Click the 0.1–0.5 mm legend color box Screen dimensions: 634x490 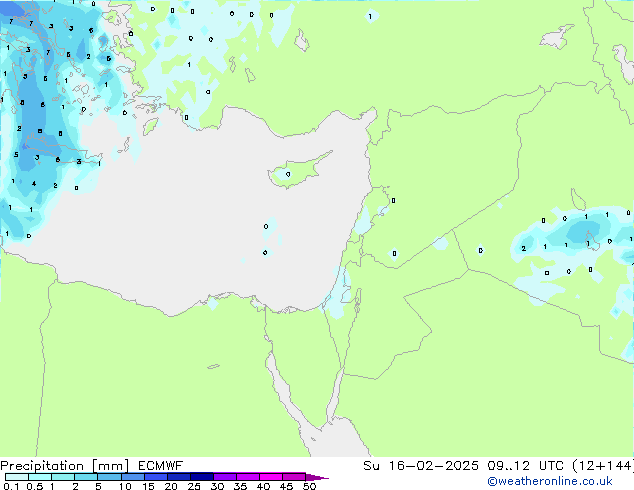coord(17,477)
